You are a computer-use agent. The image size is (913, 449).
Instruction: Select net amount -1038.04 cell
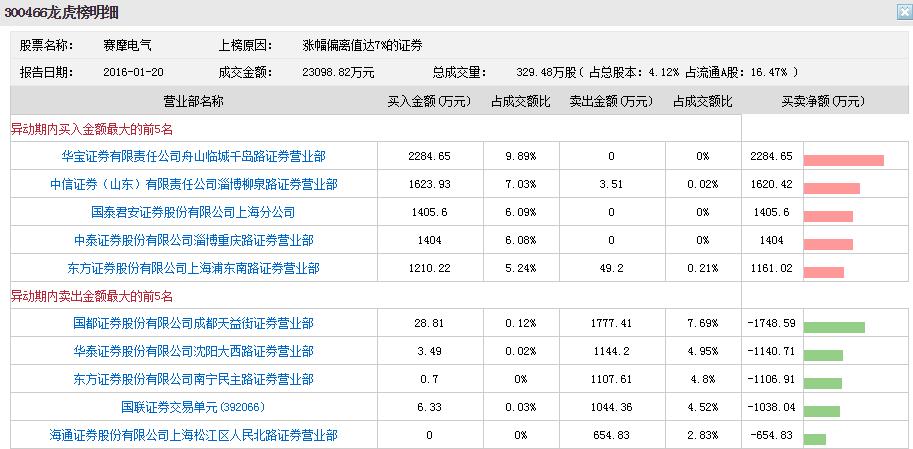[772, 407]
